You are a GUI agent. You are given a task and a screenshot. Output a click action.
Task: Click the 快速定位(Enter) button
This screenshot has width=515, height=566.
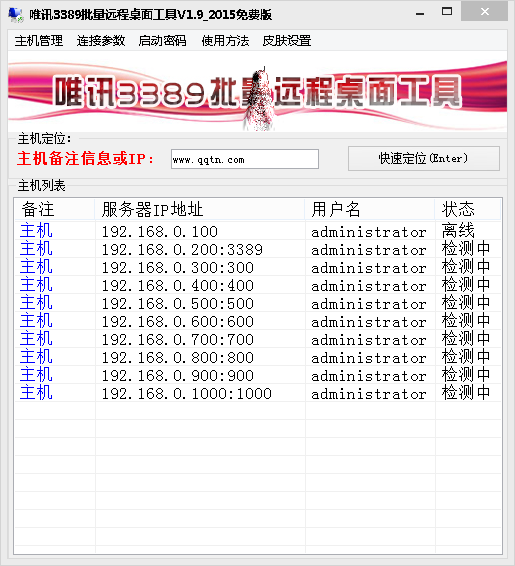(x=424, y=158)
